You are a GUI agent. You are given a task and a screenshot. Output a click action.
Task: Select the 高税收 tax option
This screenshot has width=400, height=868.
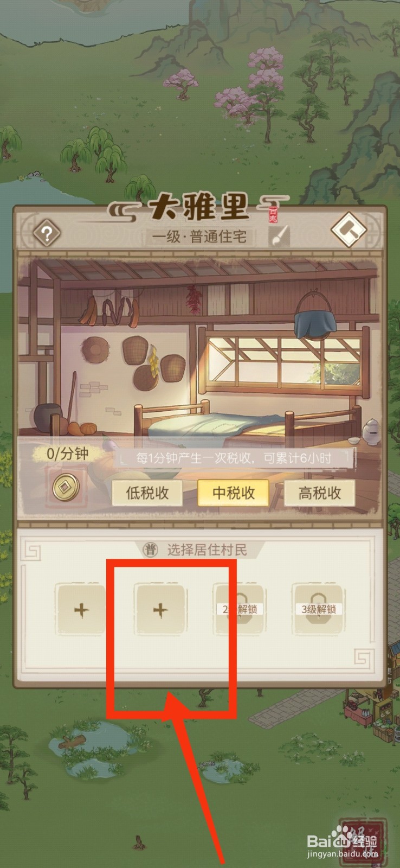tap(319, 493)
